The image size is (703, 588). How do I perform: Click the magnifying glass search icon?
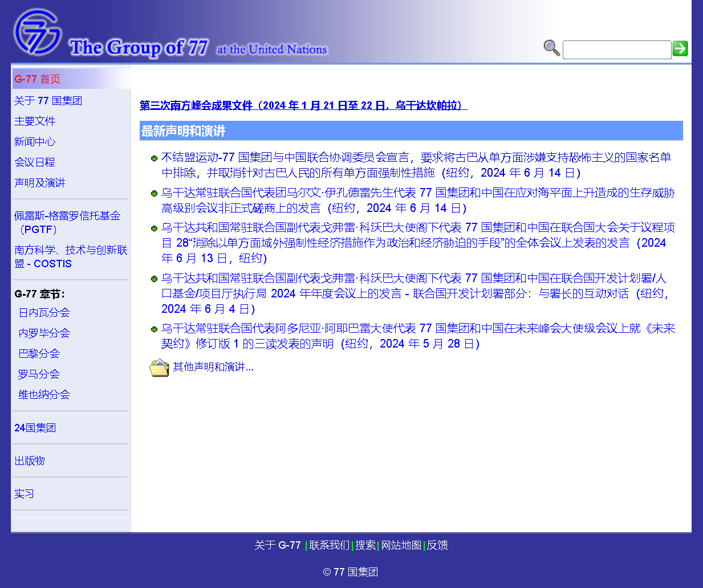coord(551,48)
